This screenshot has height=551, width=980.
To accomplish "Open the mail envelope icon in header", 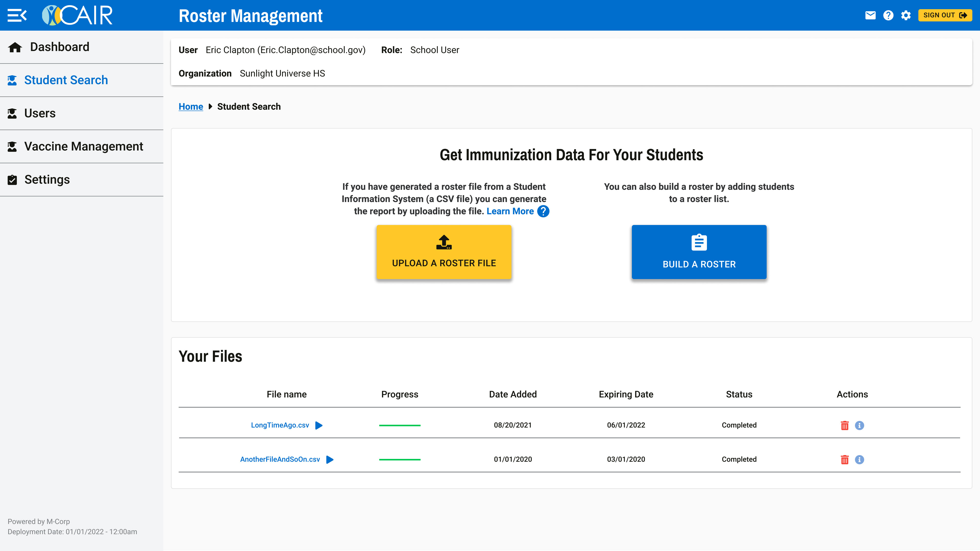I will click(870, 15).
